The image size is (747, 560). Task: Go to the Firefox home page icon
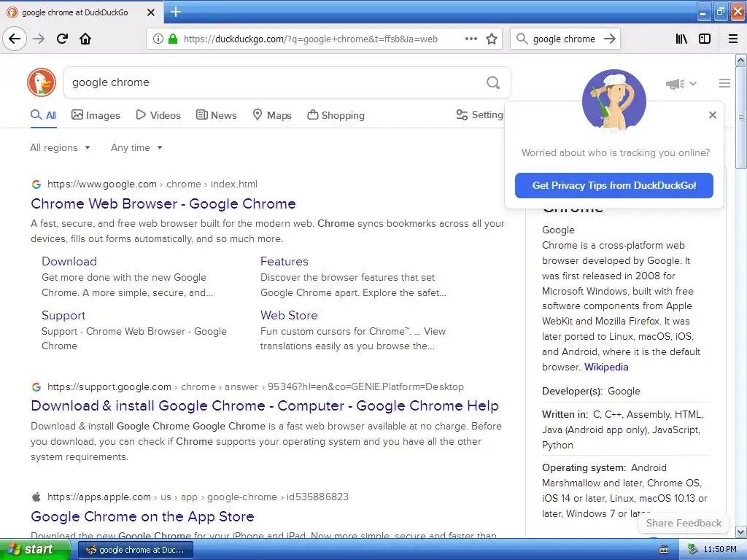(x=85, y=39)
